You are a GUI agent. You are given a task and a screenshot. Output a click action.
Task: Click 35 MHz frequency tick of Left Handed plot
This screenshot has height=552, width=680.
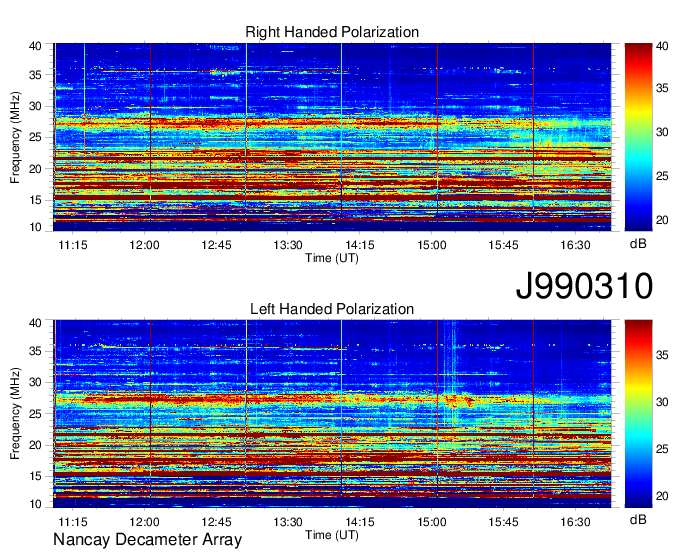pyautogui.click(x=36, y=351)
